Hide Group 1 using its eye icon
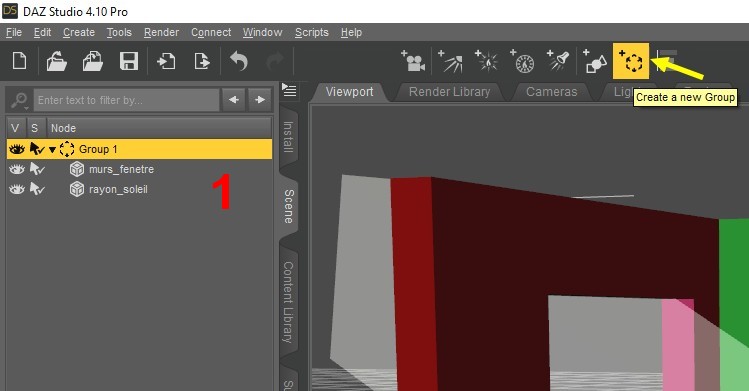This screenshot has width=749, height=391. 17,149
